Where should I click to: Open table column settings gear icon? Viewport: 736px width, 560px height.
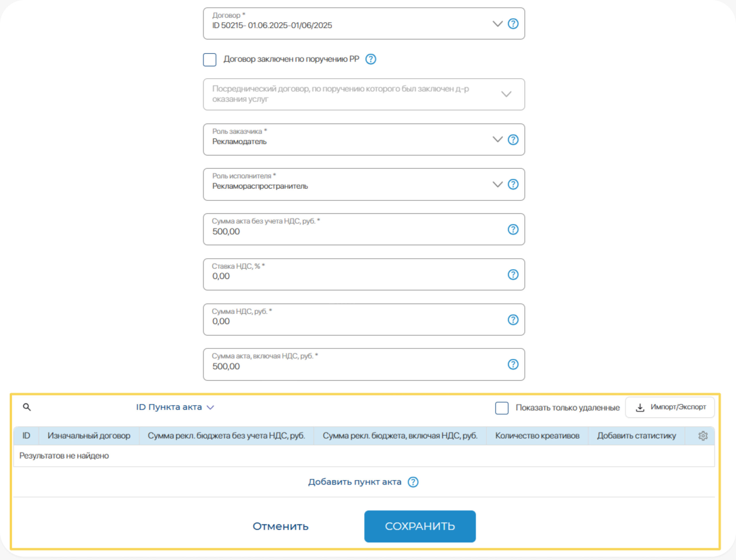pos(703,436)
